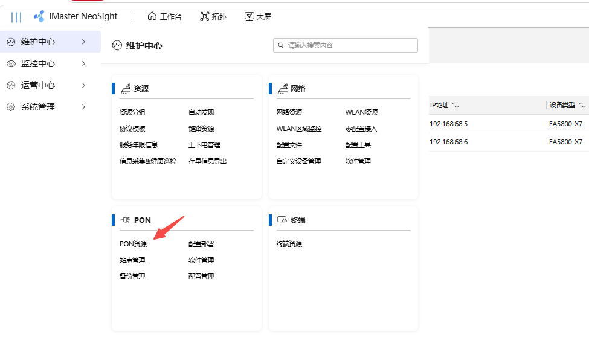Click the 终端 card header icon
Image resolution: width=589 pixels, height=364 pixels.
(282, 220)
